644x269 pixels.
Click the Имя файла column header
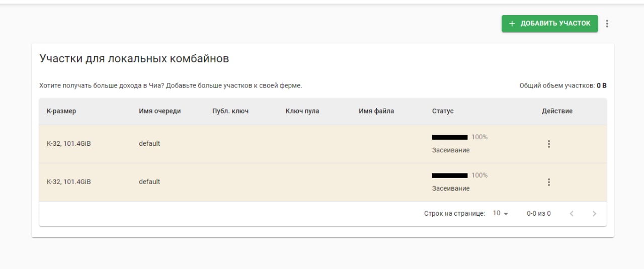point(376,111)
